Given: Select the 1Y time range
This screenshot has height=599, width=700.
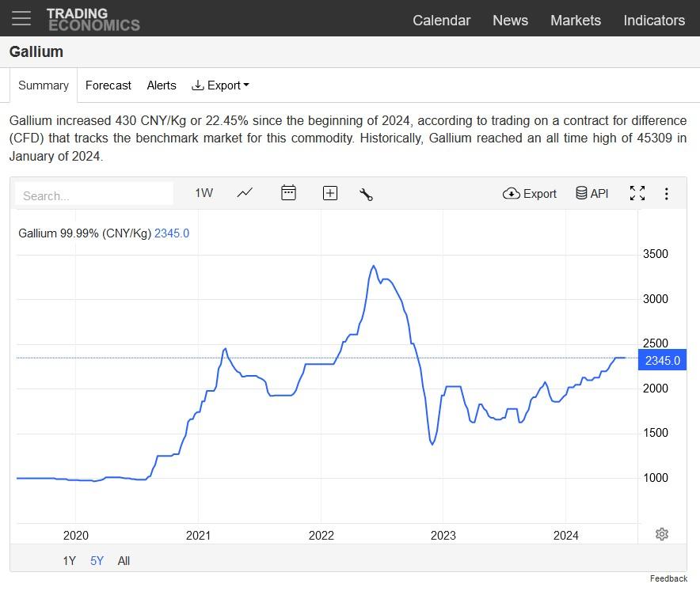Looking at the screenshot, I should pos(70,561).
